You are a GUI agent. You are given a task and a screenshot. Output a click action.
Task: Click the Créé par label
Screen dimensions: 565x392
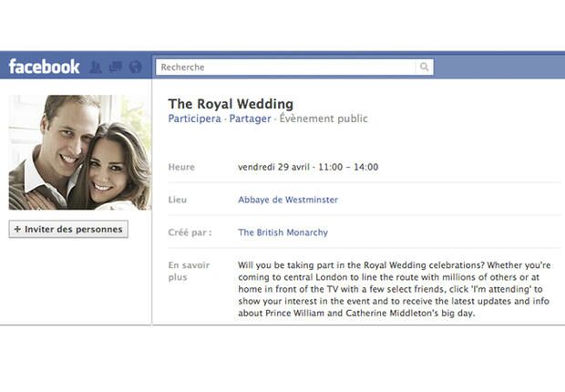coord(190,232)
